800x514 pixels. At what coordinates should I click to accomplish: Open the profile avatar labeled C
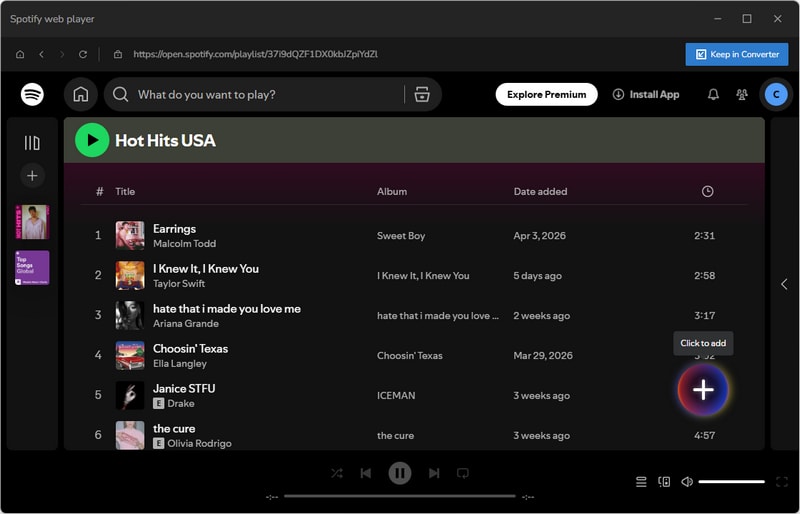click(776, 94)
